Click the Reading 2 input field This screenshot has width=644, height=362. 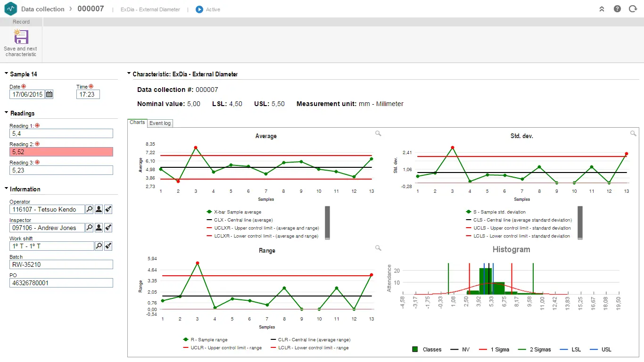[61, 152]
